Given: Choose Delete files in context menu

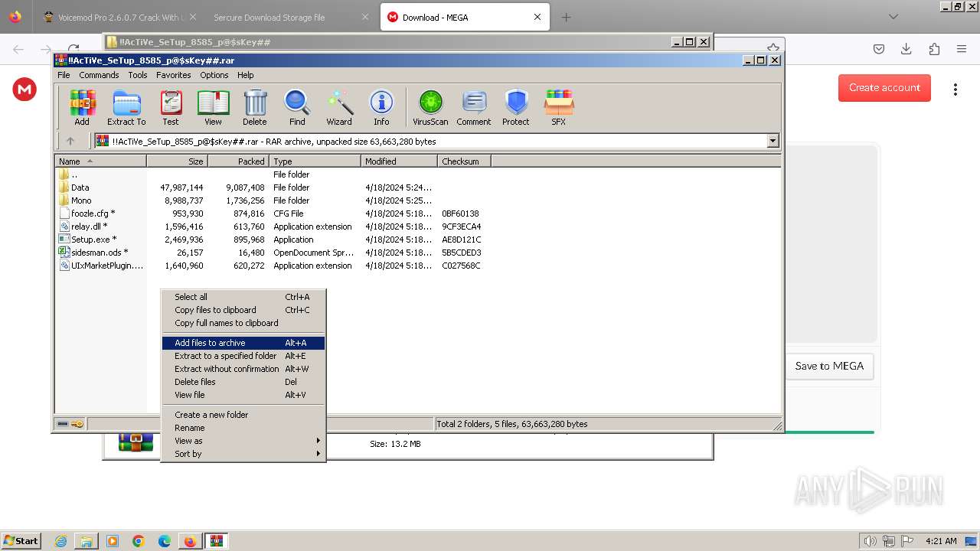Looking at the screenshot, I should [x=243, y=382].
